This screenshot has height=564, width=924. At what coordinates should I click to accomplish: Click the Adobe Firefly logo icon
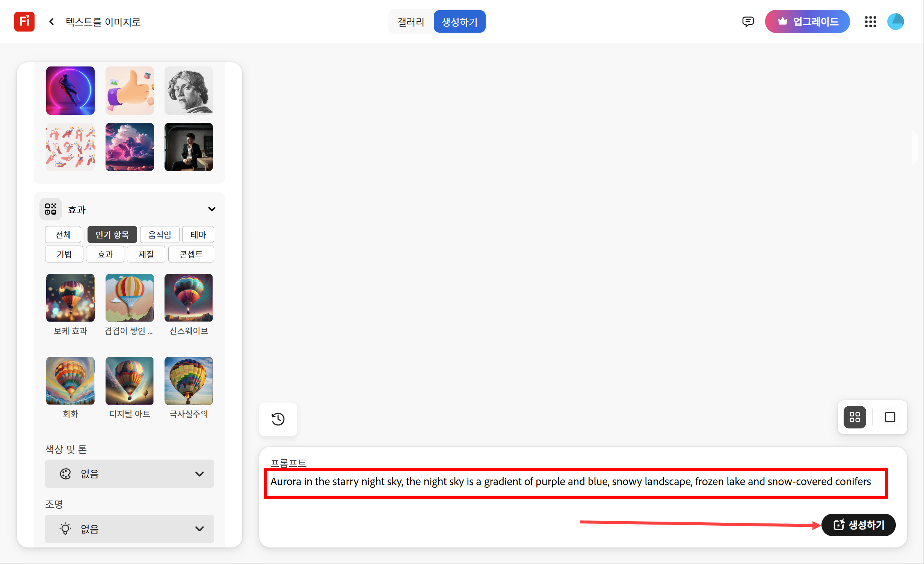[x=24, y=21]
